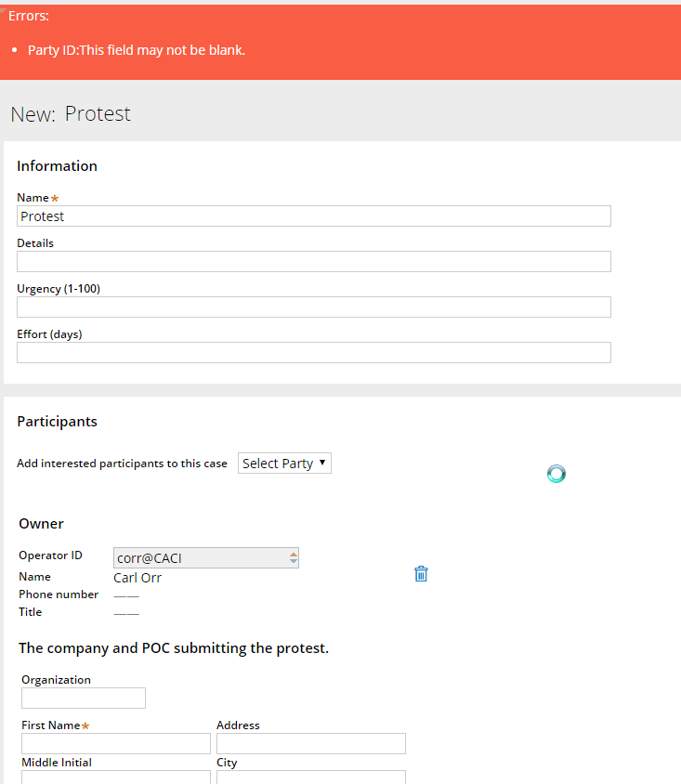
Task: Click the First Name input field
Action: click(x=116, y=744)
